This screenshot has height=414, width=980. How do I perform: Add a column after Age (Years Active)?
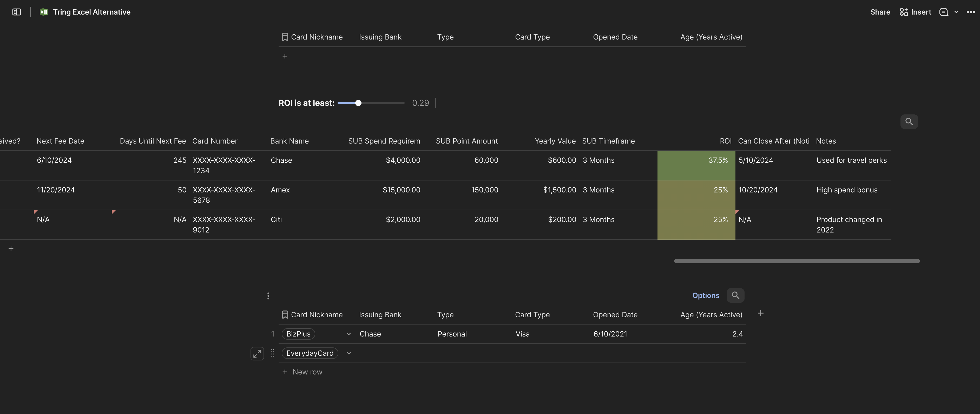click(x=760, y=313)
